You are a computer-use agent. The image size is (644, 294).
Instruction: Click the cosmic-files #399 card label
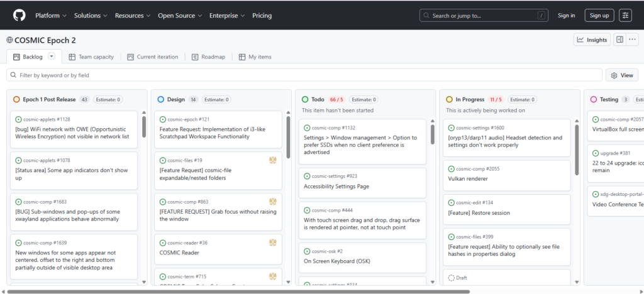tap(475, 237)
